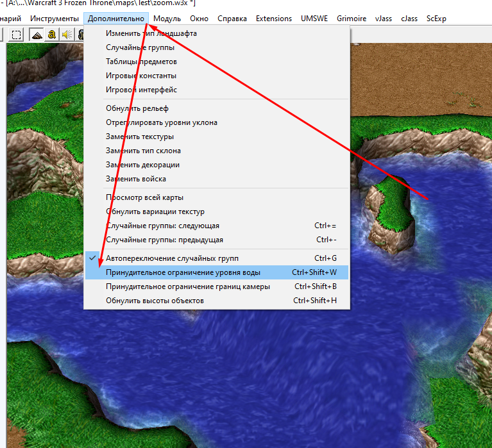This screenshot has height=448, width=492.
Task: Choose Просмотр всей карты
Action: (x=217, y=197)
